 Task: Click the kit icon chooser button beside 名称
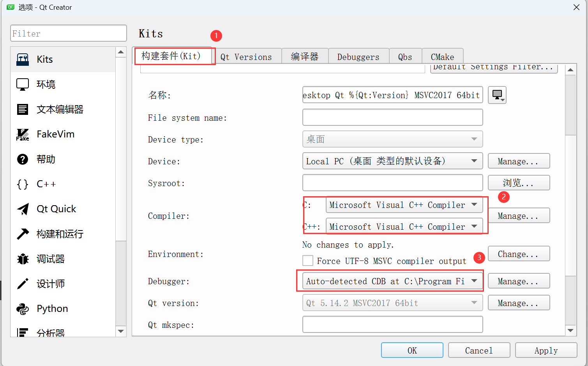click(497, 95)
